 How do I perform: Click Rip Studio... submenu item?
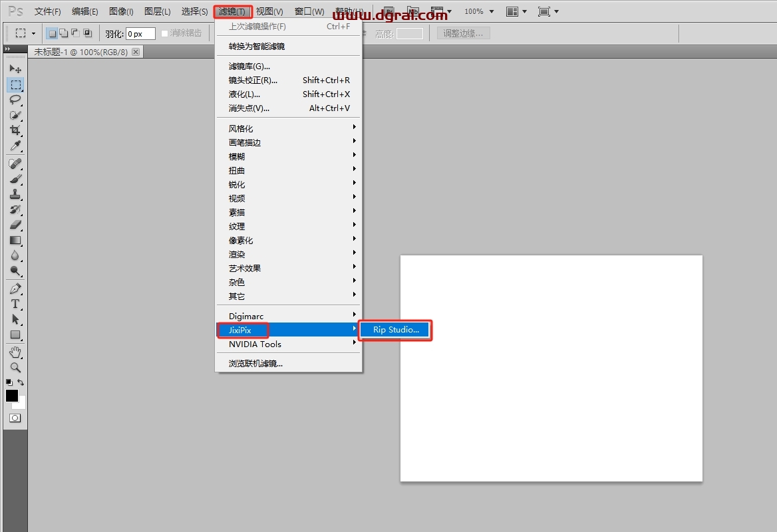tap(395, 330)
